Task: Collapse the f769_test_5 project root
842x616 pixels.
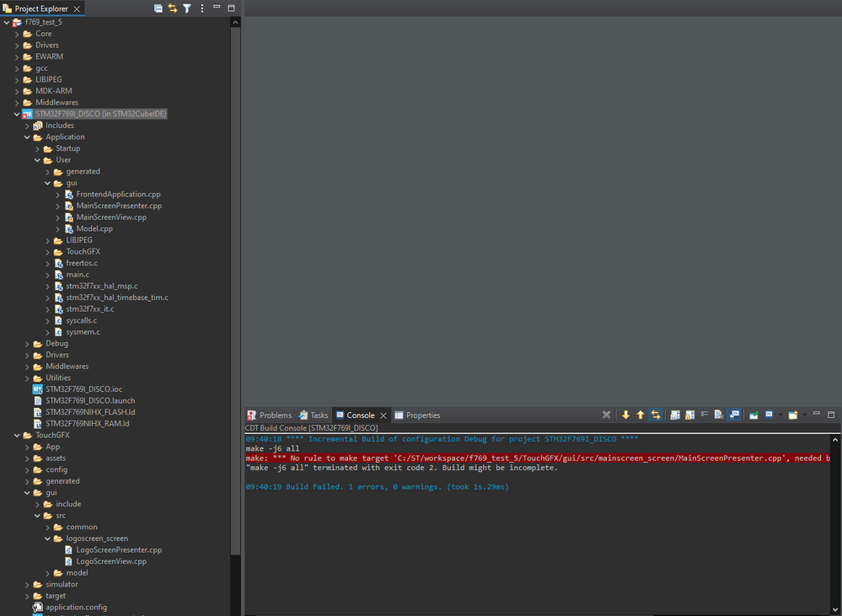Action: tap(7, 22)
